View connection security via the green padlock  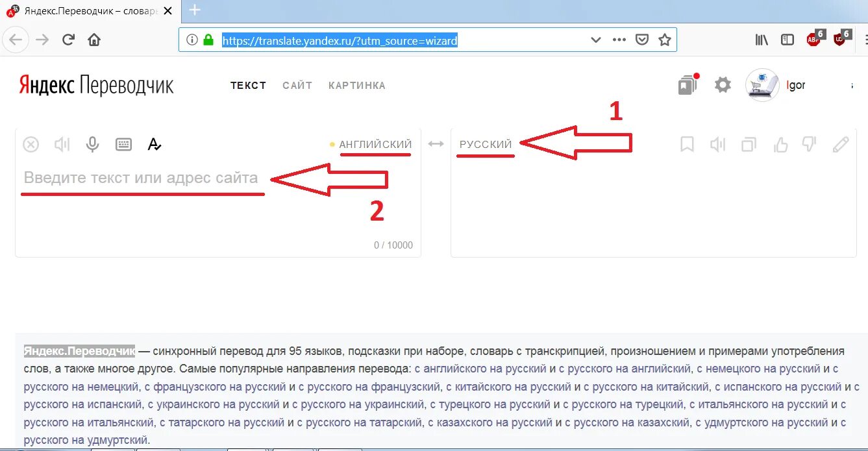click(208, 40)
